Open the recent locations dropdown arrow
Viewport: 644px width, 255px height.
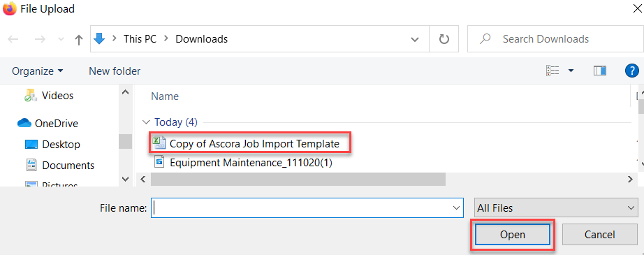(61, 39)
